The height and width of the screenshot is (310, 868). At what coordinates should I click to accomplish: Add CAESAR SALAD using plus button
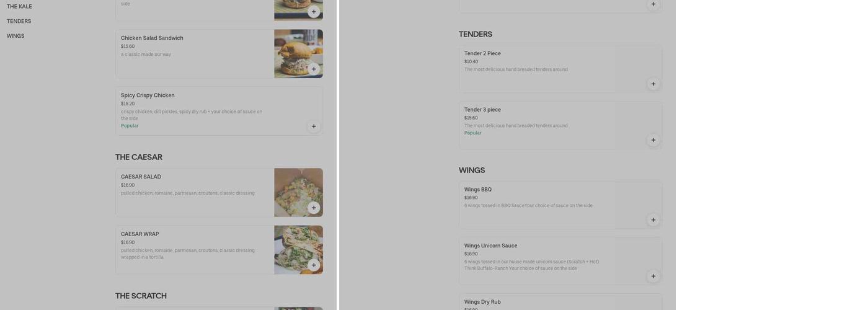click(x=314, y=208)
